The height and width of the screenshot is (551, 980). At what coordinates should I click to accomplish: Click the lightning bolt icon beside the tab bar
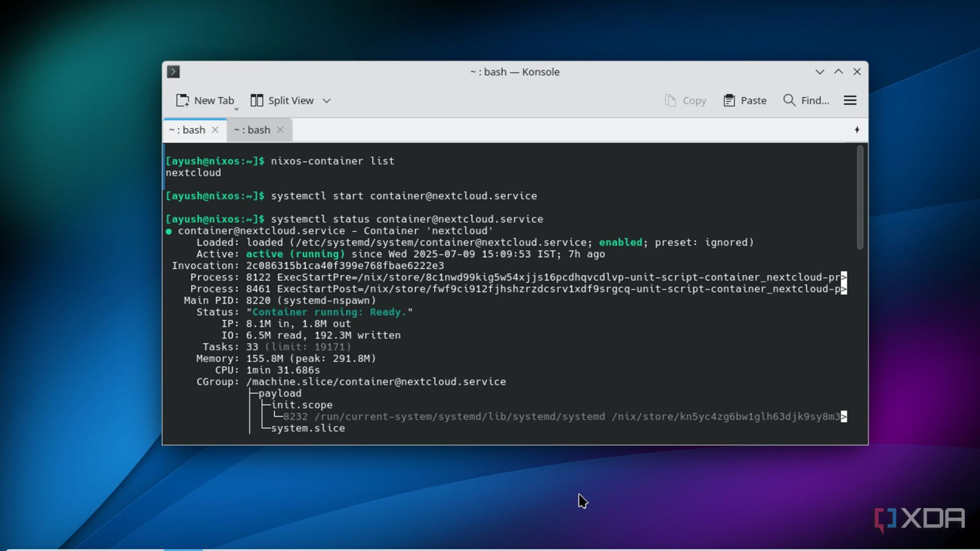click(857, 129)
